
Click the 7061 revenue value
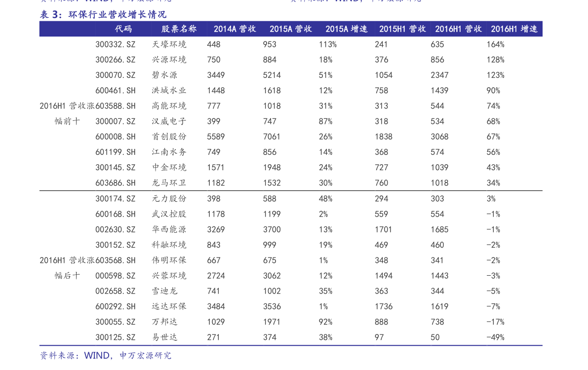(272, 137)
